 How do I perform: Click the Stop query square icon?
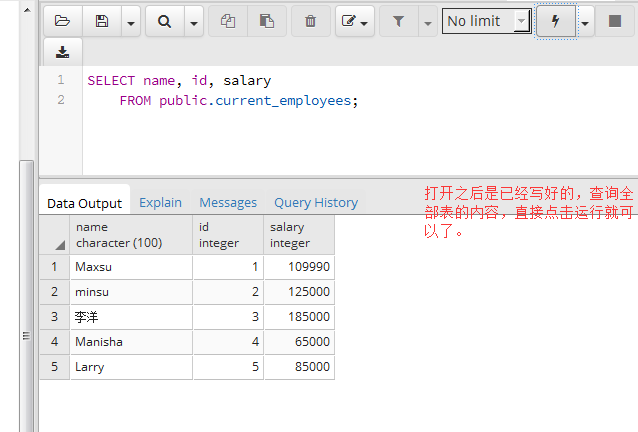615,21
